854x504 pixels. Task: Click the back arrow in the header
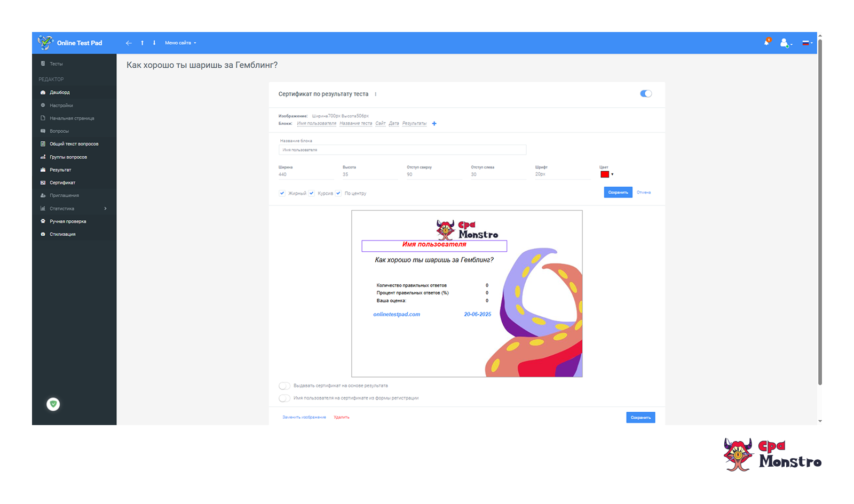129,43
